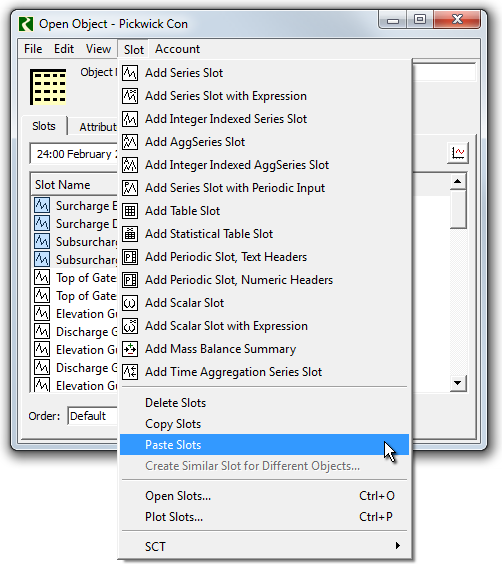Click the Add Scalar Slot icon
502x564 pixels.
[130, 303]
